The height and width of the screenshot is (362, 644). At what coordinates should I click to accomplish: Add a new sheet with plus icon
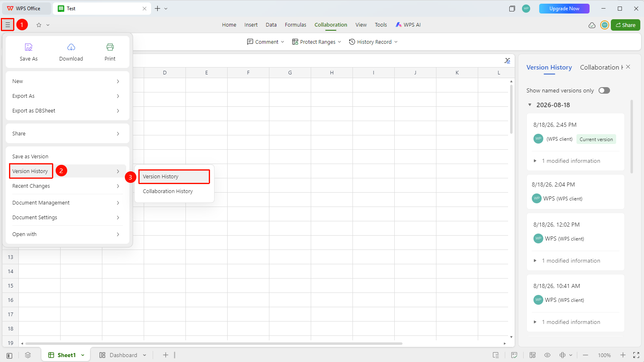pos(165,355)
